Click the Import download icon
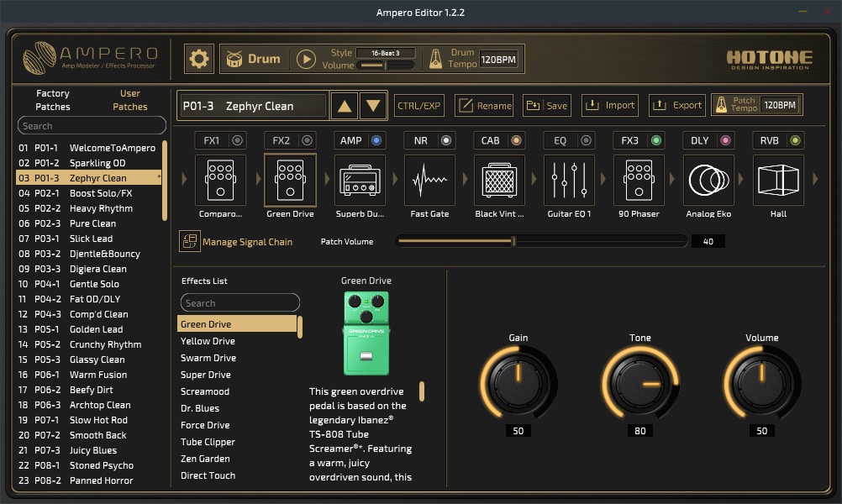 coord(592,105)
